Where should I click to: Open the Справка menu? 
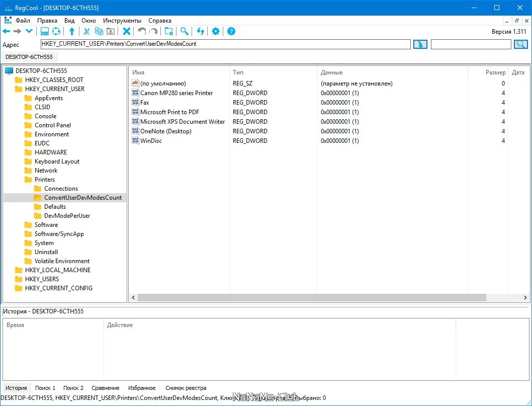point(160,21)
